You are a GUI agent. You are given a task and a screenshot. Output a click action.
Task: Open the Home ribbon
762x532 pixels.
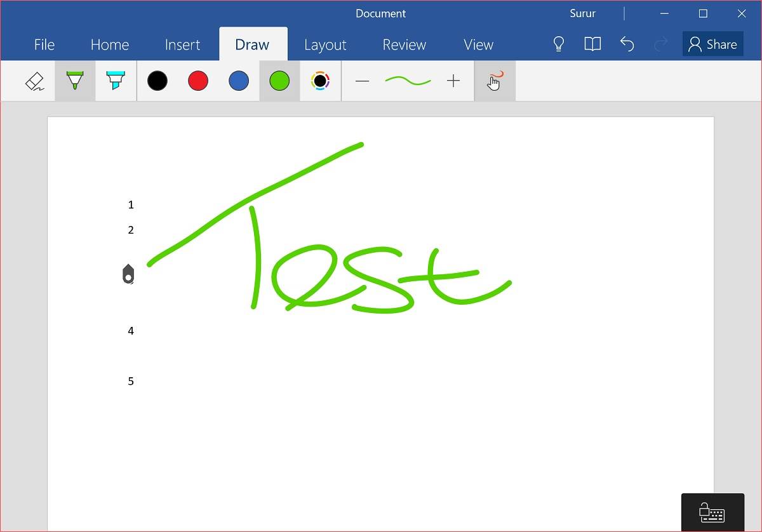pos(109,44)
